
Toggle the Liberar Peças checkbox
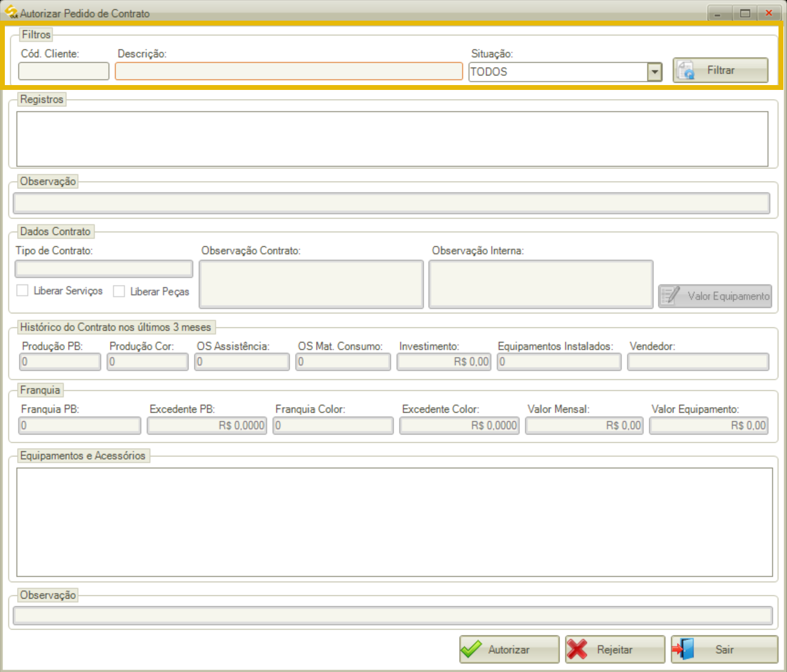point(119,291)
